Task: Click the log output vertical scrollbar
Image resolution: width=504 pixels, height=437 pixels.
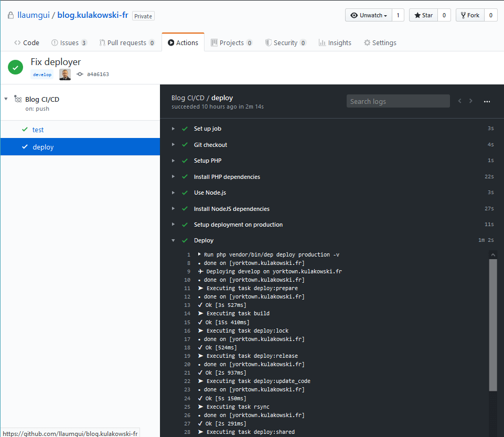Action: (493, 325)
